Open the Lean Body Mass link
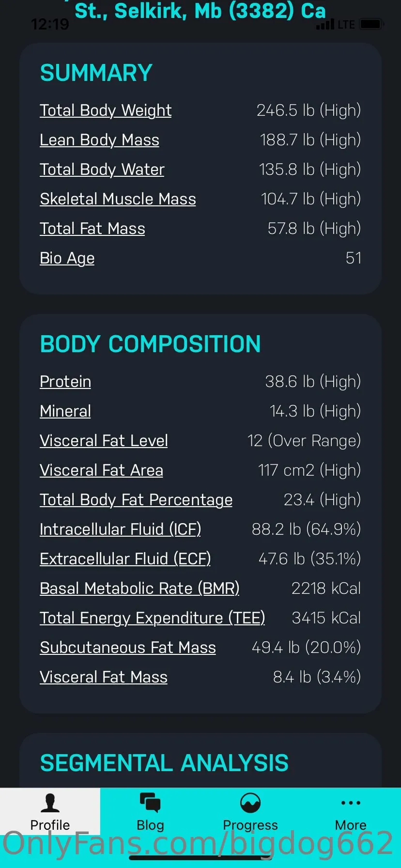Image resolution: width=401 pixels, height=868 pixels. pos(99,140)
